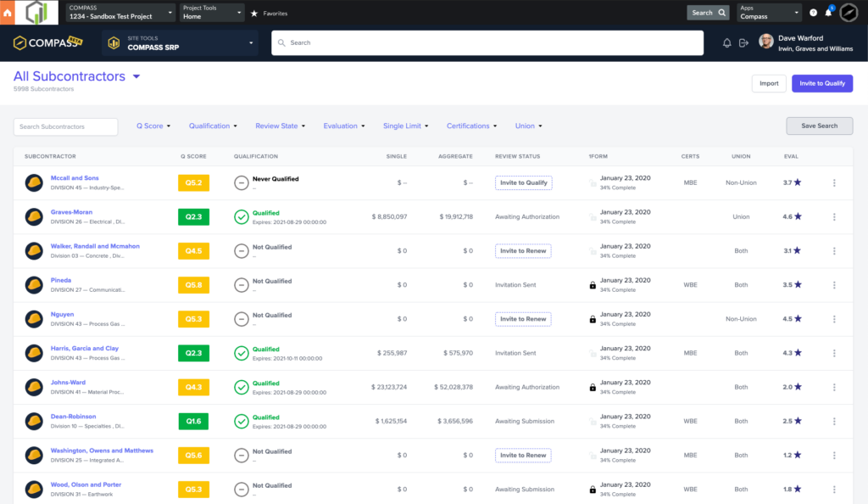This screenshot has width=868, height=504.
Task: Open the Wood, Olson and Porter link
Action: [x=86, y=484]
